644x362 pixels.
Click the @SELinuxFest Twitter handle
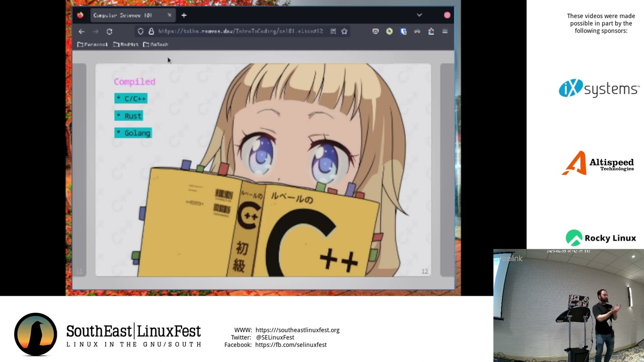tap(275, 337)
